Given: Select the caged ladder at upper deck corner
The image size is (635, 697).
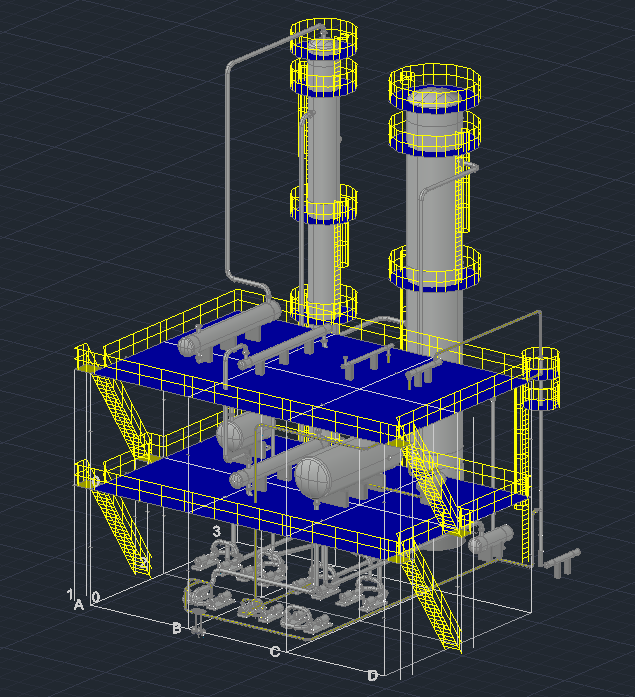Looking at the screenshot, I should tap(541, 378).
